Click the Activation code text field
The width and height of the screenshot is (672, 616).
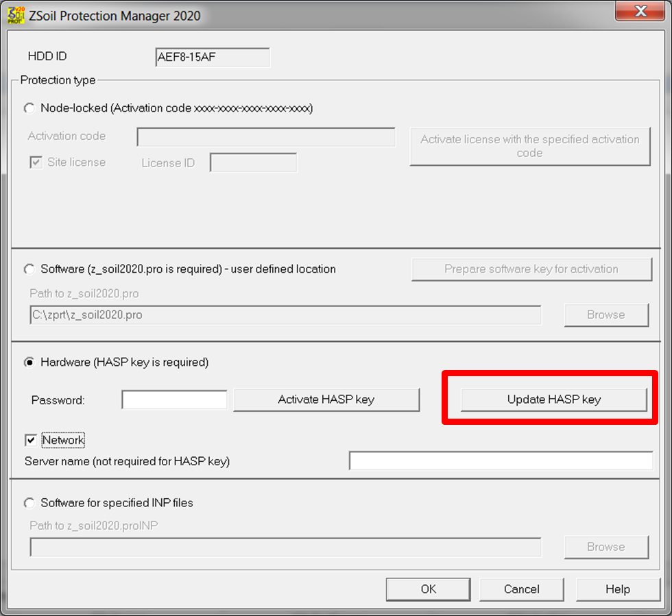click(266, 137)
